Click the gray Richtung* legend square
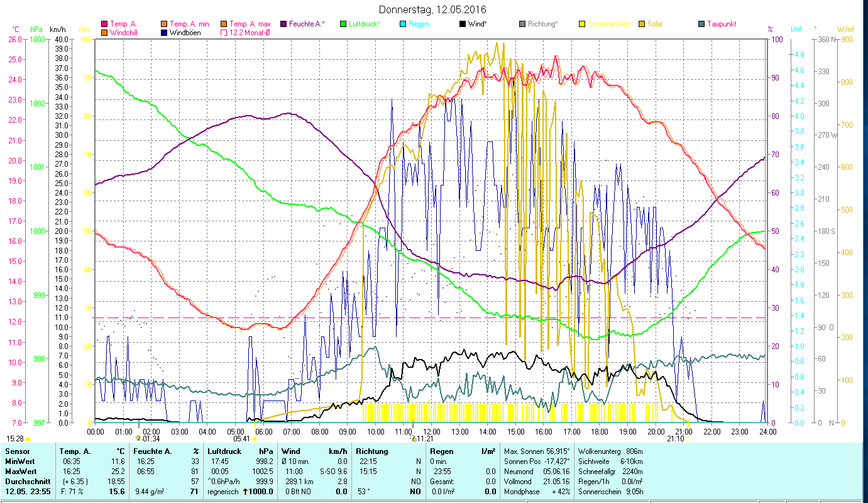The width and height of the screenshot is (868, 503). 522,24
